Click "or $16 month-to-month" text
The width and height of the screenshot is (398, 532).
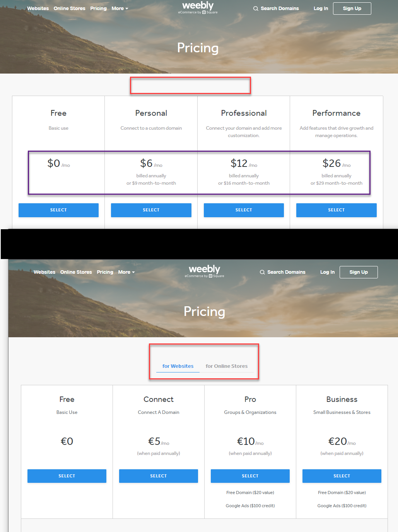244,184
